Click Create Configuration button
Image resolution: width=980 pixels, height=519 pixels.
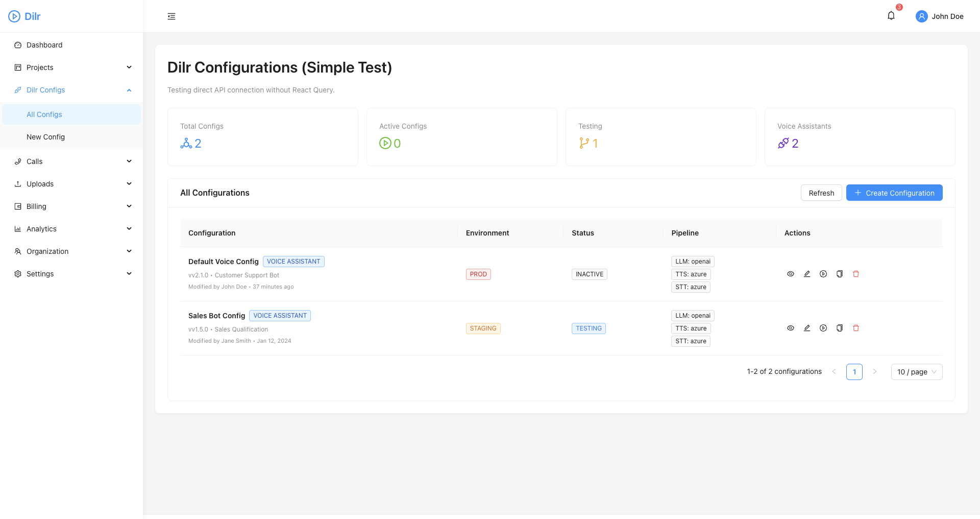[894, 193]
